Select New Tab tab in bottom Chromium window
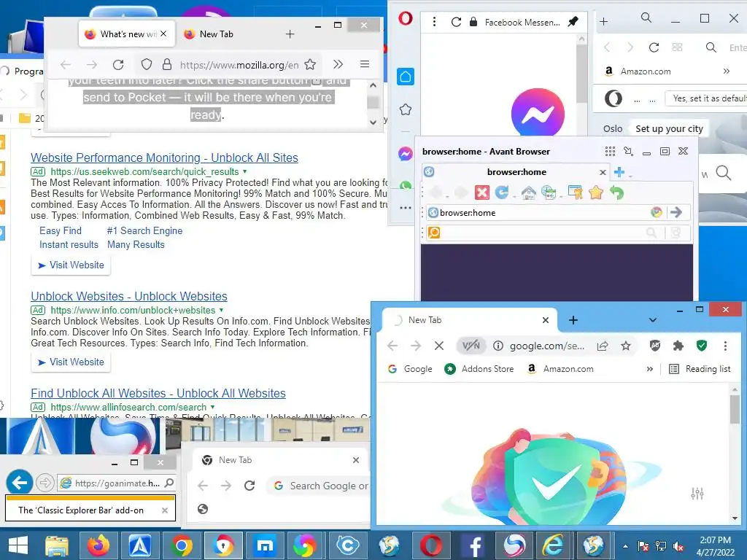The width and height of the screenshot is (747, 560). coord(279,459)
